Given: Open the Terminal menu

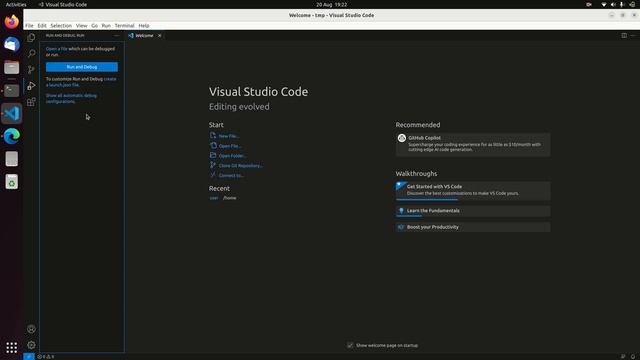Looking at the screenshot, I should (x=124, y=25).
